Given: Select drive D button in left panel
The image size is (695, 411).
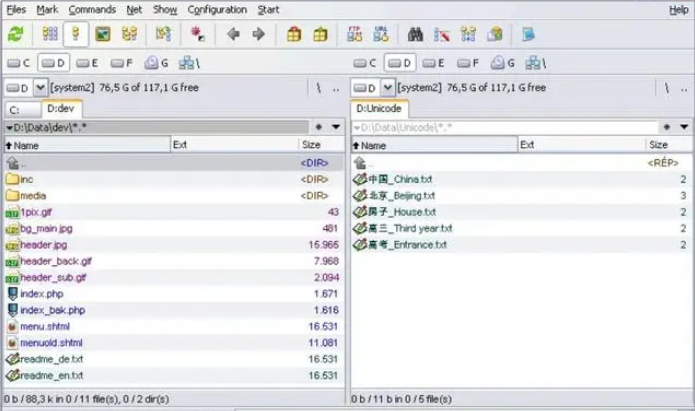Looking at the screenshot, I should coord(54,63).
